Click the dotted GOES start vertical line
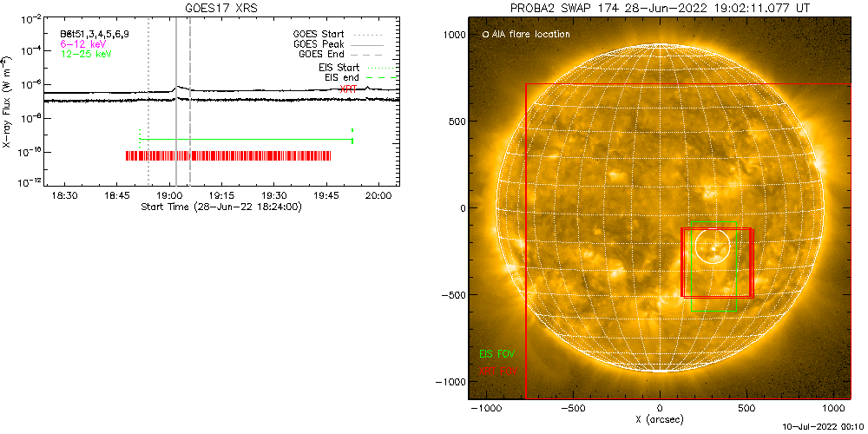This screenshot has height=434, width=868. 148,102
